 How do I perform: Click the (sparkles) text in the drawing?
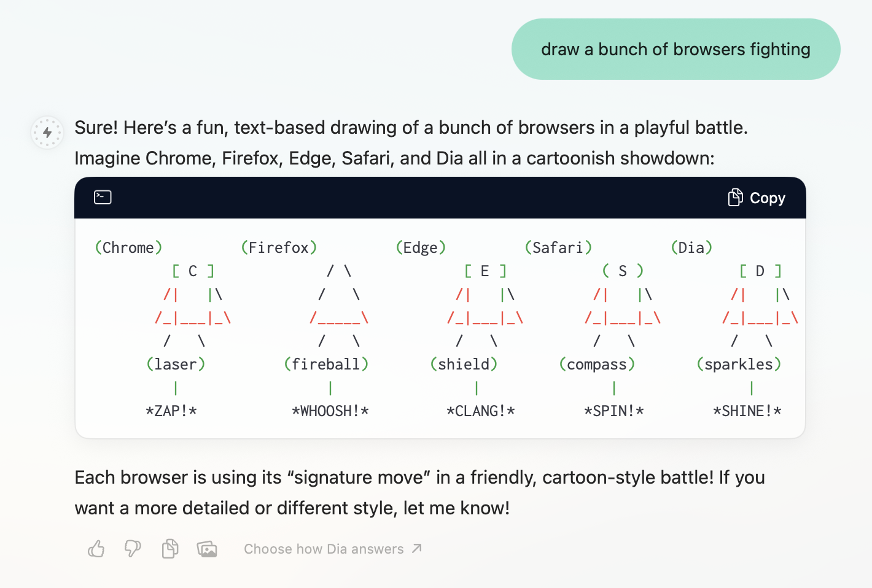coord(739,364)
